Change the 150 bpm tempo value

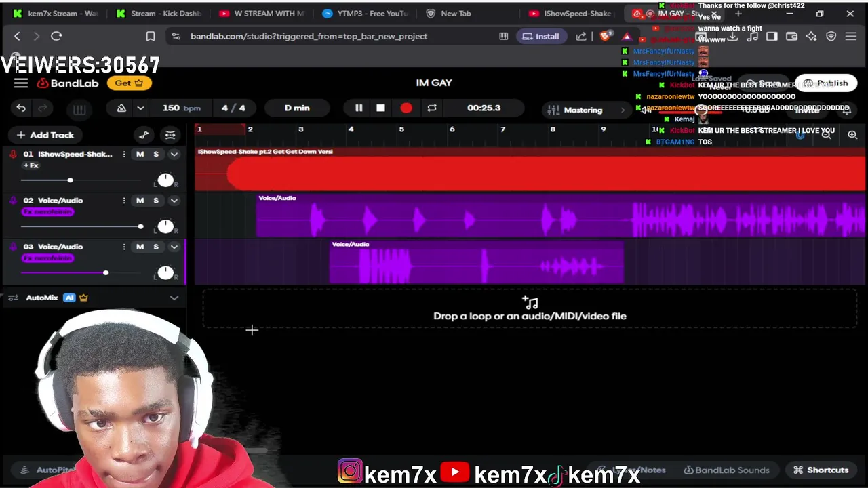click(x=181, y=108)
